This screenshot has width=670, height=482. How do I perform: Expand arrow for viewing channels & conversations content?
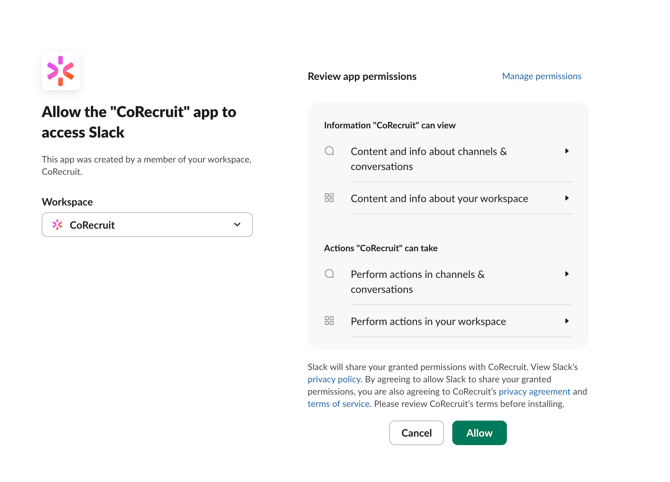click(x=567, y=151)
